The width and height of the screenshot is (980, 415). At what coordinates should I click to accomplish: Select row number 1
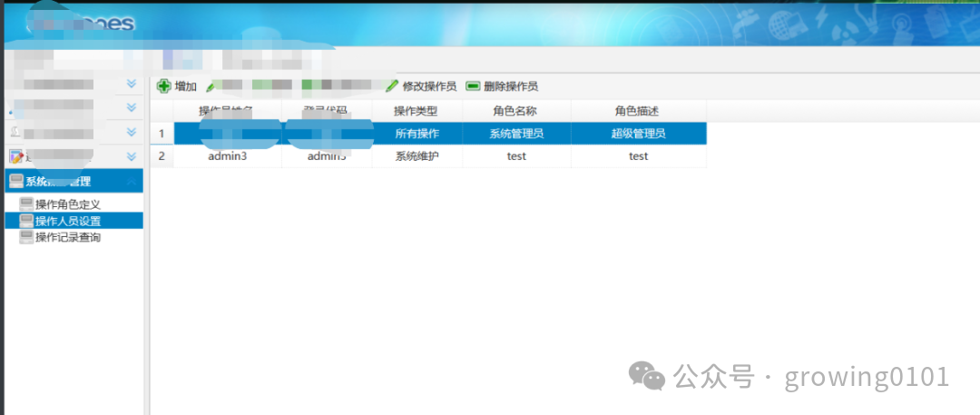(162, 133)
